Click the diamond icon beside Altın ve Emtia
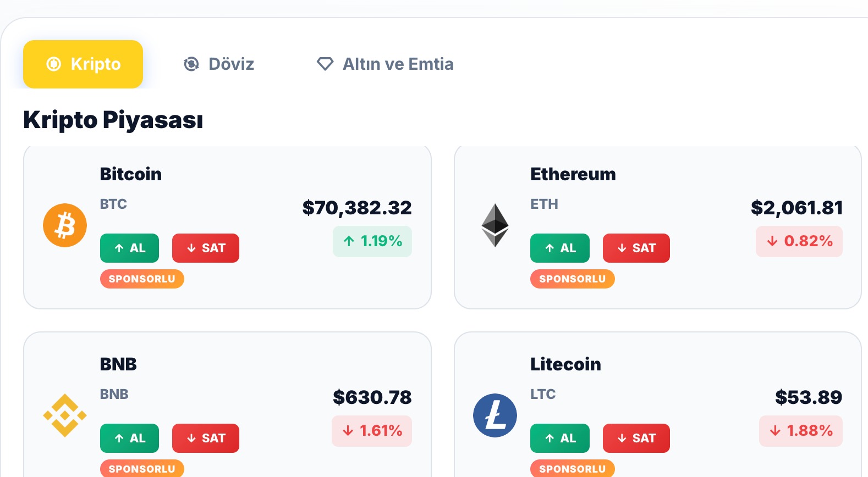 coord(325,64)
